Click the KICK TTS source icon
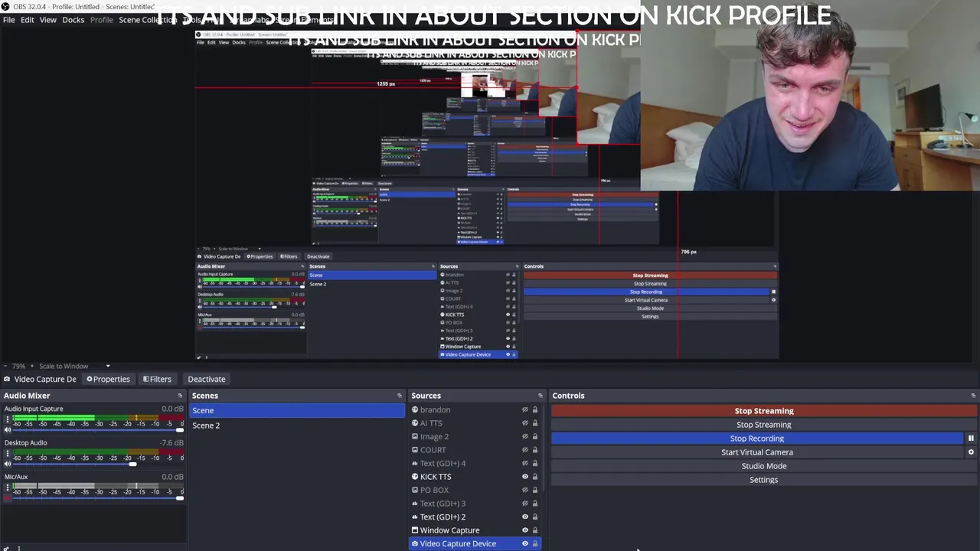 click(x=415, y=477)
